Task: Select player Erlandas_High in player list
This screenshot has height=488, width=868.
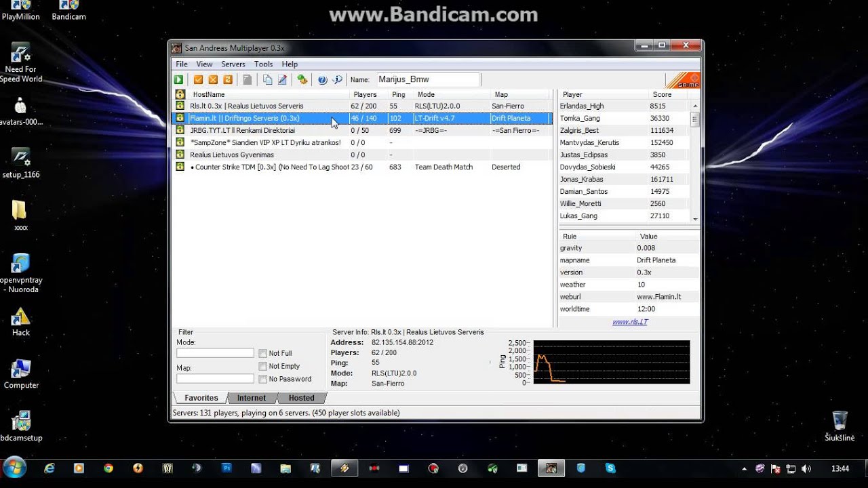Action: pos(624,106)
